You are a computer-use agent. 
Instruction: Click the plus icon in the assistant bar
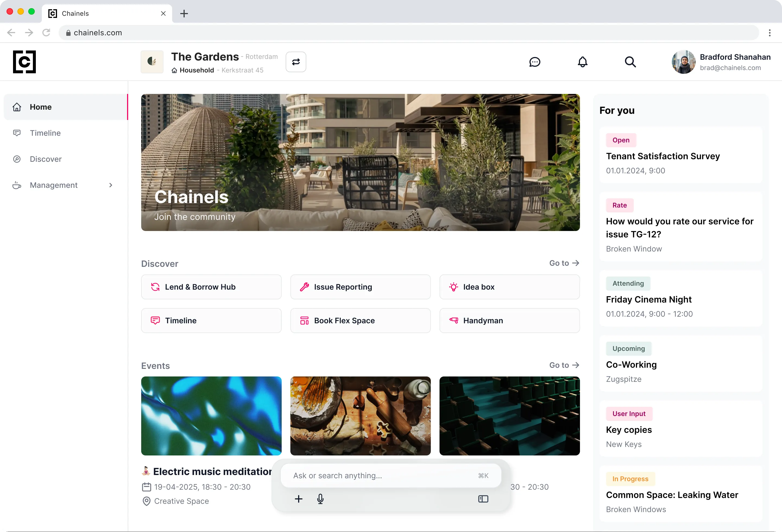tap(298, 499)
